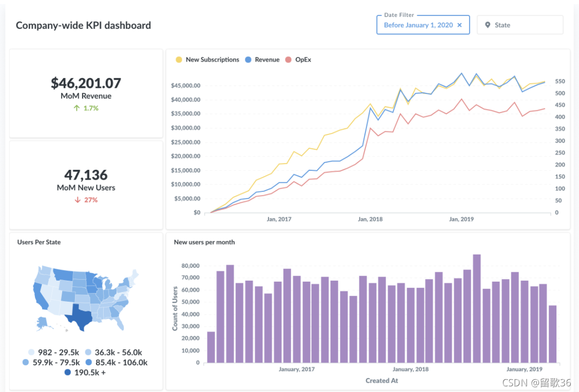Click the $46,201.07 MoM Revenue value
Screen dimensions: 579x392
pos(86,83)
